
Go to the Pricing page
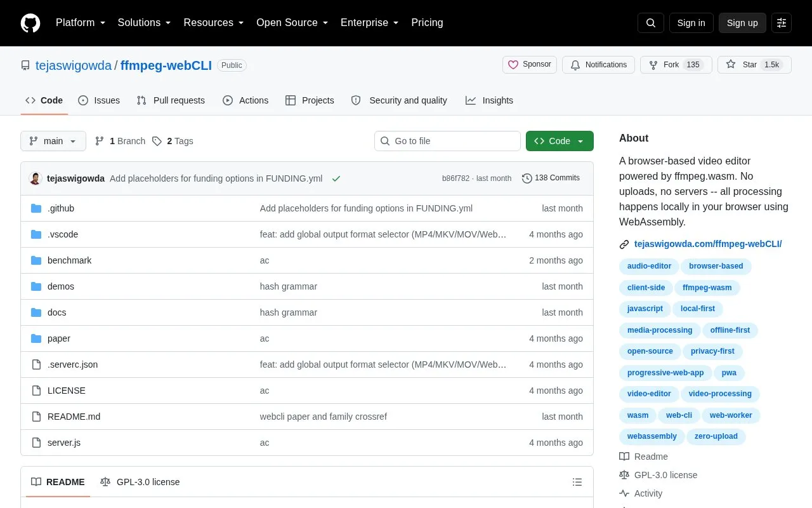click(x=427, y=23)
